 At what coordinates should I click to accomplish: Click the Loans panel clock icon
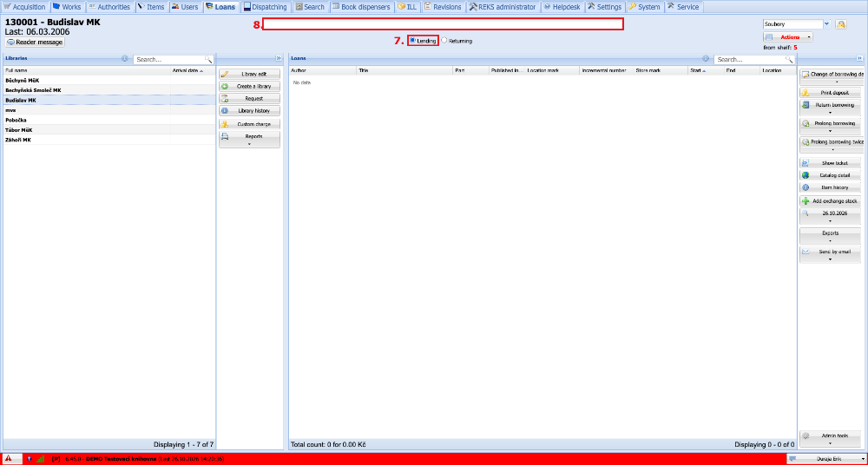[706, 58]
